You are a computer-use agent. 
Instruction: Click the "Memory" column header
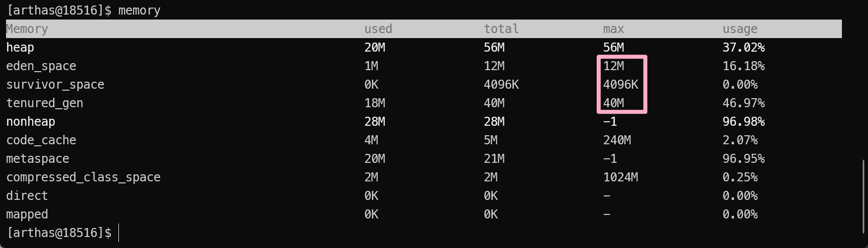coord(27,29)
